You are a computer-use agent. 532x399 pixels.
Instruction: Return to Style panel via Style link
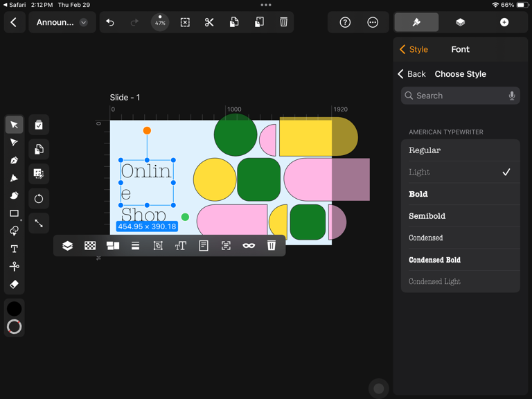(414, 50)
